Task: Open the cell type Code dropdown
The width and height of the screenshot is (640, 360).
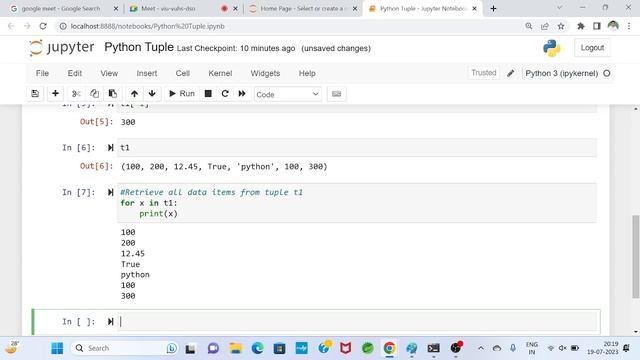Action: [287, 94]
